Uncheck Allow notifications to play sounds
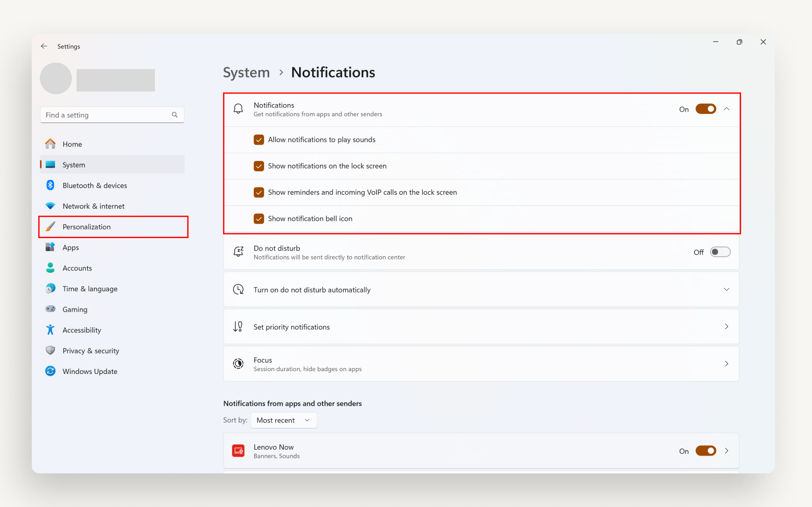Viewport: 812px width, 507px height. pyautogui.click(x=259, y=139)
